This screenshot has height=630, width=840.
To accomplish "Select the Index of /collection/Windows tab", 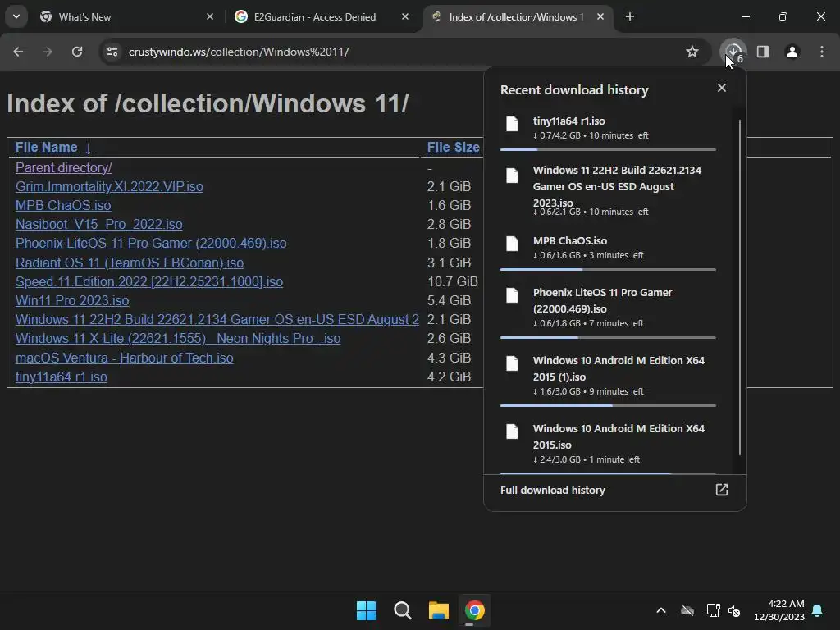I will pos(518,16).
